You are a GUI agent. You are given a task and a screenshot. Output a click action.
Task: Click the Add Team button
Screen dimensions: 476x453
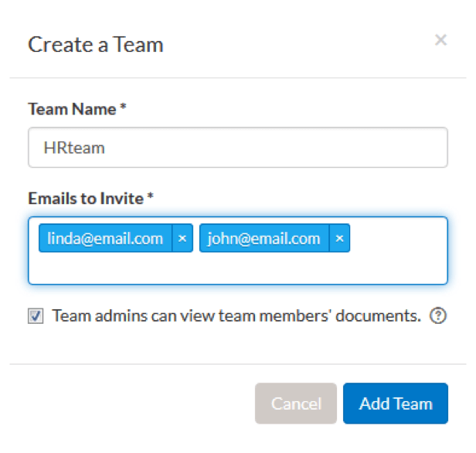[396, 404]
